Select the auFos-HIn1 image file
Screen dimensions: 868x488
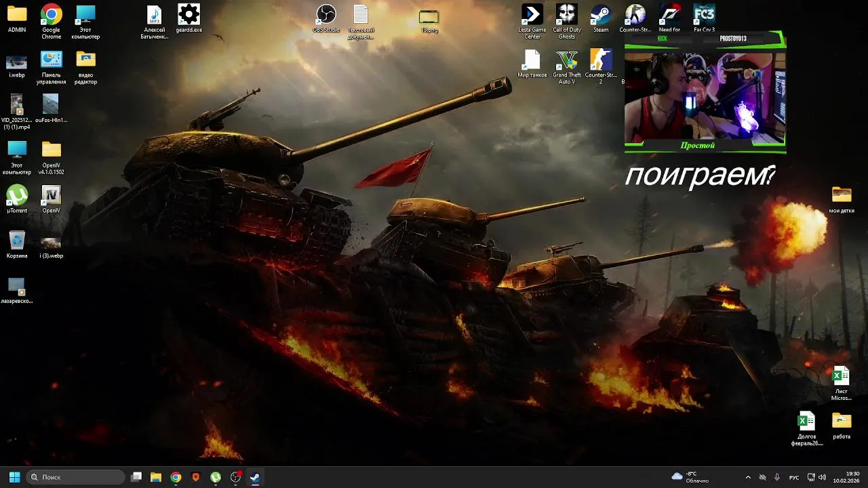pyautogui.click(x=52, y=109)
